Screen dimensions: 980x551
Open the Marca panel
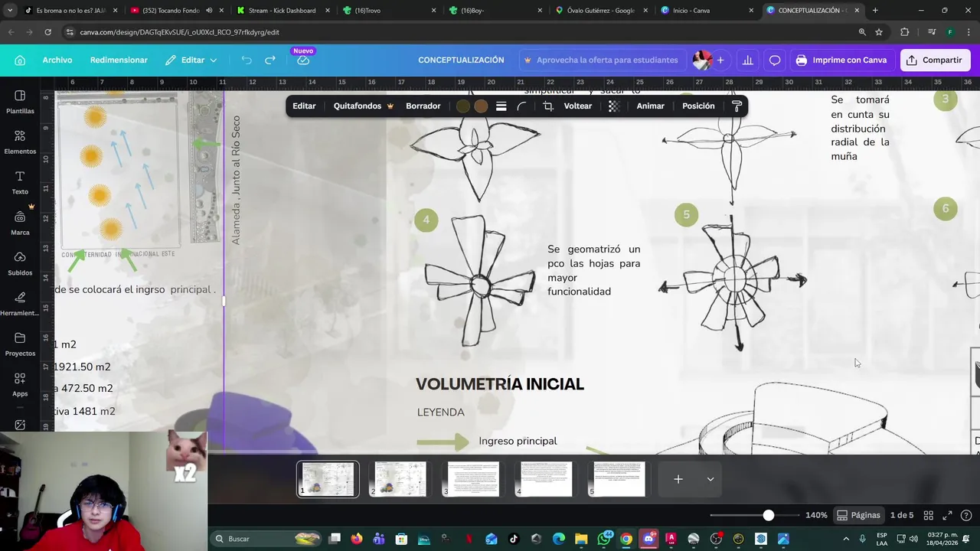point(20,223)
